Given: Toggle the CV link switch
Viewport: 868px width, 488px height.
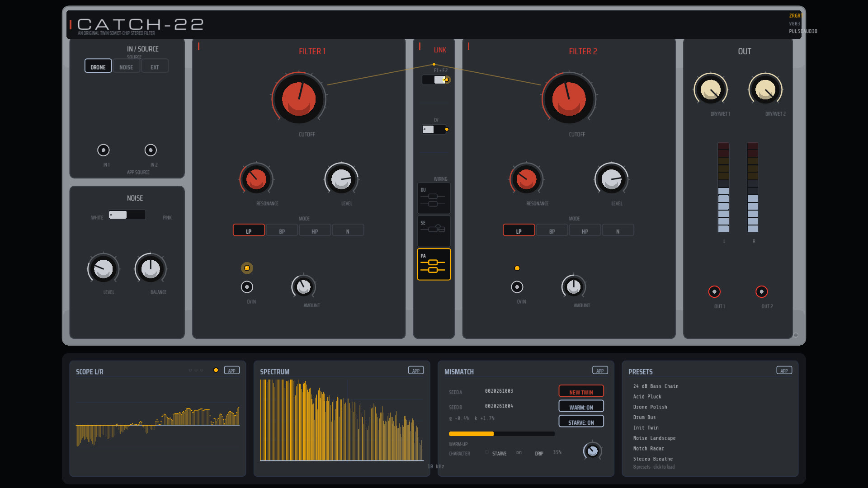Looking at the screenshot, I should pos(434,130).
